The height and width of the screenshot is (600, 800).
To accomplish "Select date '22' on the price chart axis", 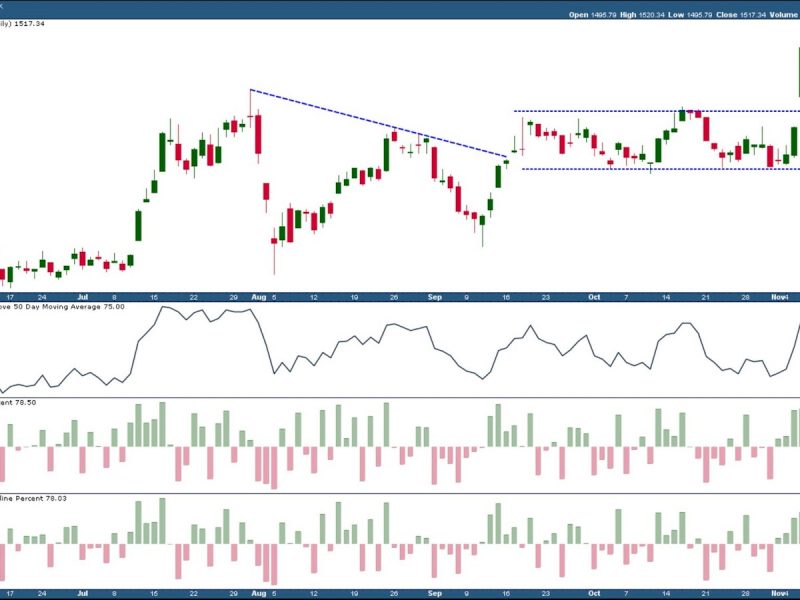I will click(193, 297).
